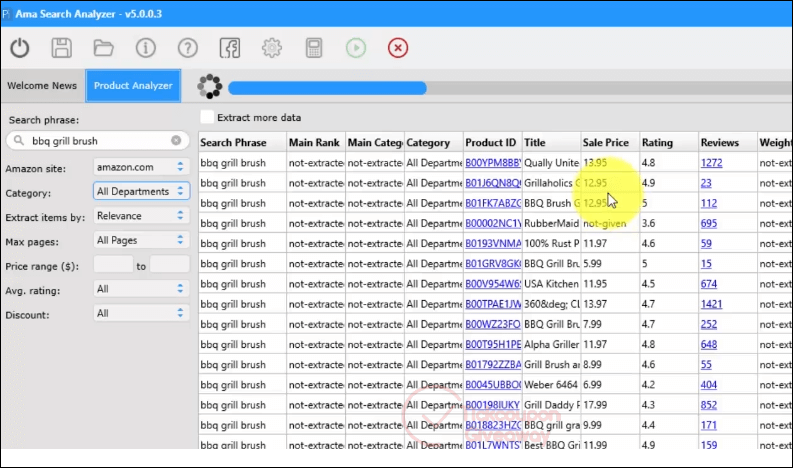Image resolution: width=793 pixels, height=468 pixels.
Task: Sort by Reviews column header
Action: 727,143
